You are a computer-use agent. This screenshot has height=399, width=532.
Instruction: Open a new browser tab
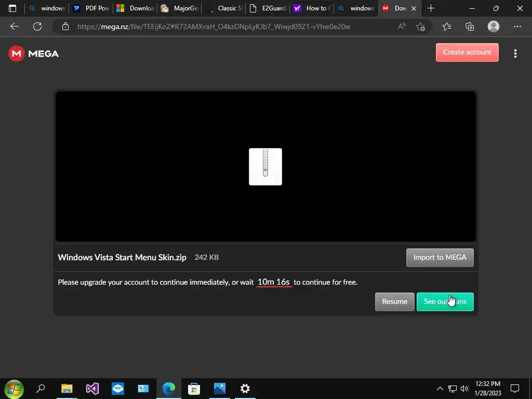pos(431,8)
